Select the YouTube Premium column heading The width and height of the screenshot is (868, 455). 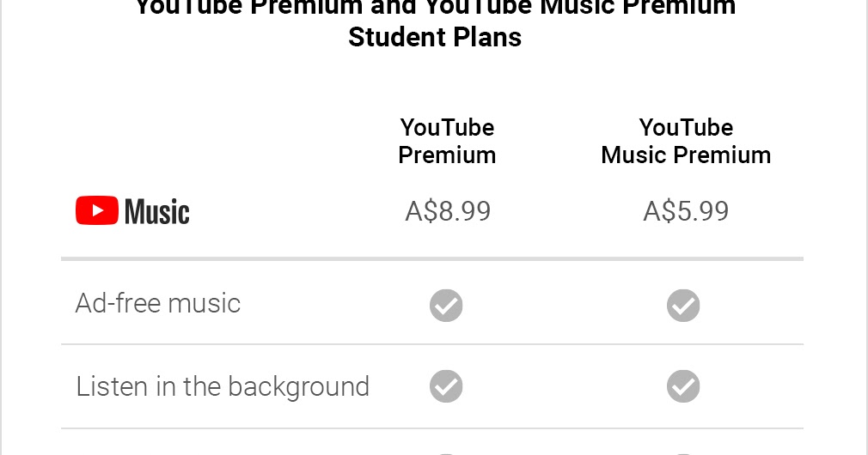(x=447, y=141)
